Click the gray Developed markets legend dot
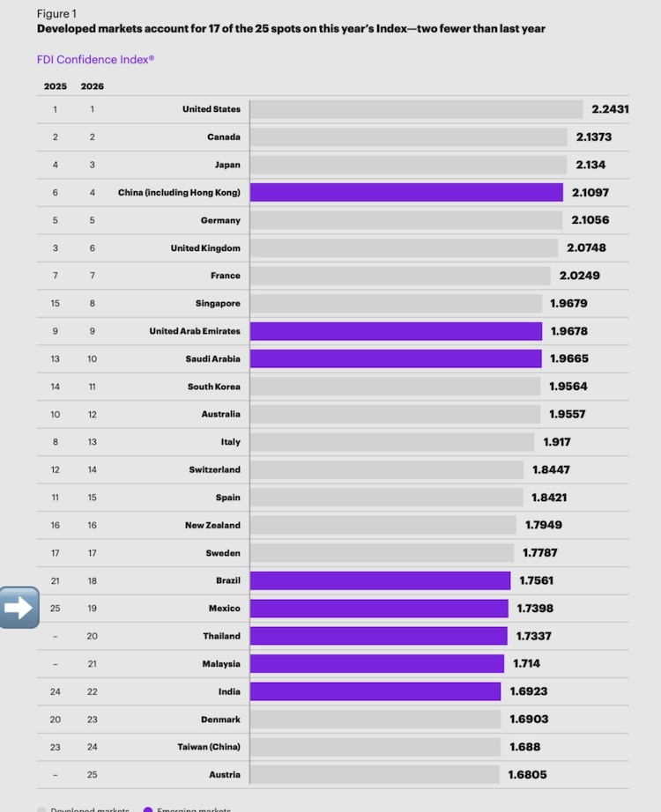This screenshot has height=812, width=661. pos(41,809)
